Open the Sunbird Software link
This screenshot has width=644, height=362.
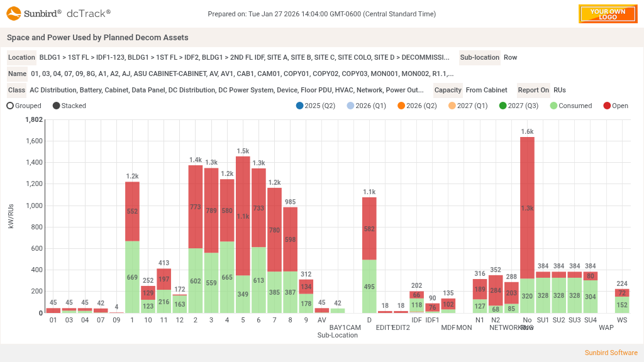611,353
